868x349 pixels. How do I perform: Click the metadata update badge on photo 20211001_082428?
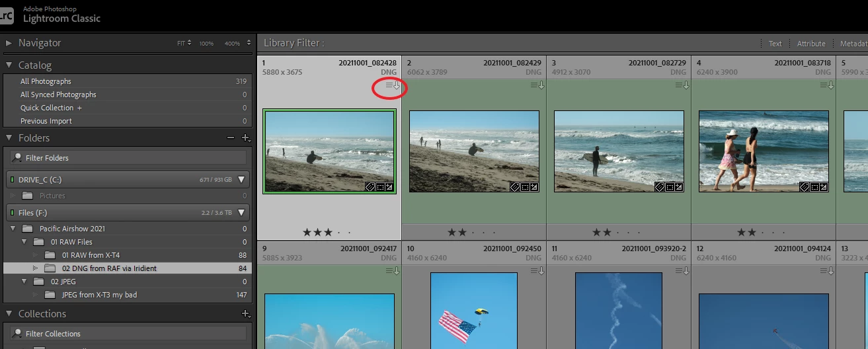pyautogui.click(x=393, y=85)
